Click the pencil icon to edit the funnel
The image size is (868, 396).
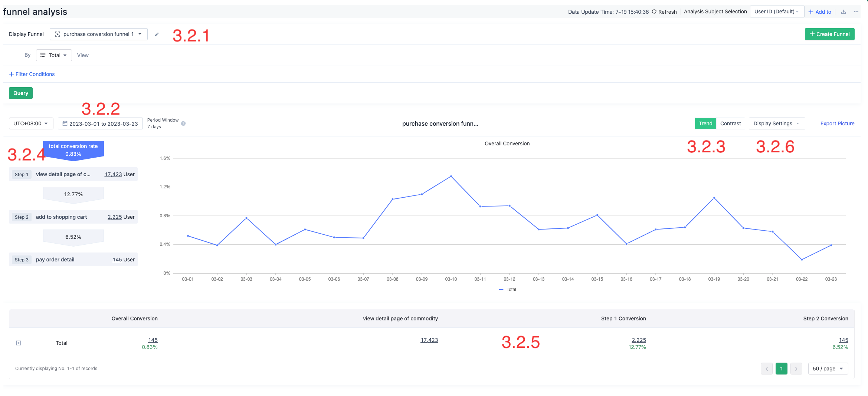[157, 34]
